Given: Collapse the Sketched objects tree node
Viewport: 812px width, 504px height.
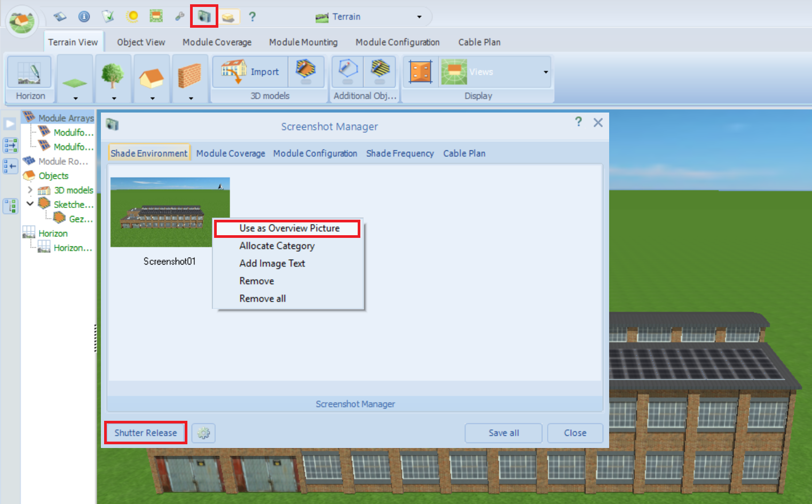Looking at the screenshot, I should pos(30,204).
